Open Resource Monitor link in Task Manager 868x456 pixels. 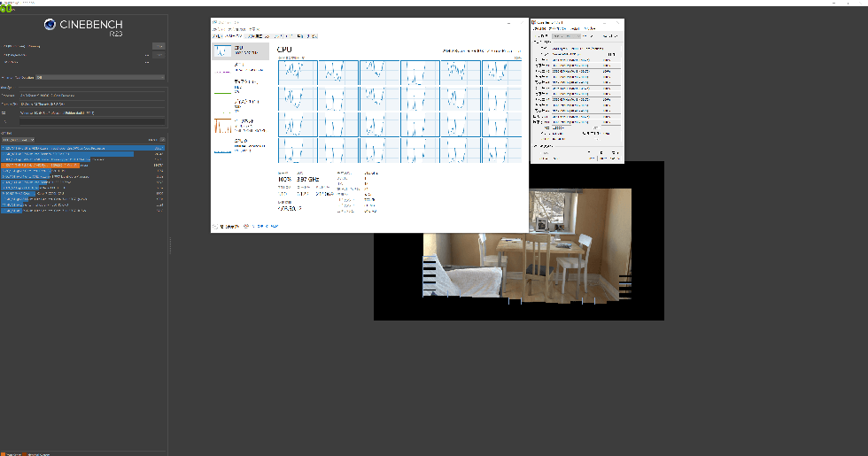(267, 227)
